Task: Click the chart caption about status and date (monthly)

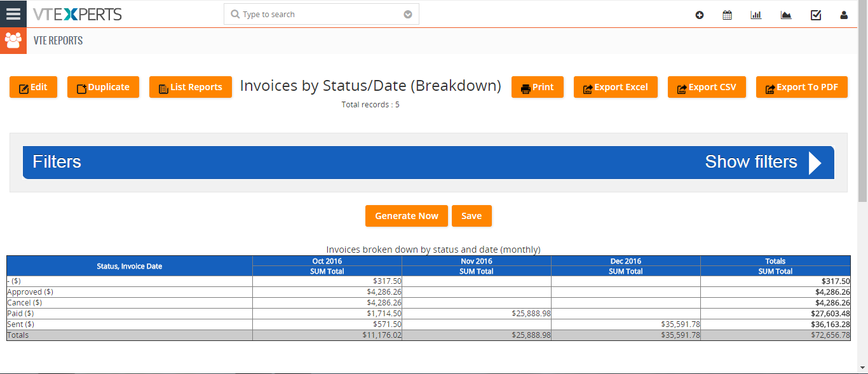Action: [x=433, y=250]
